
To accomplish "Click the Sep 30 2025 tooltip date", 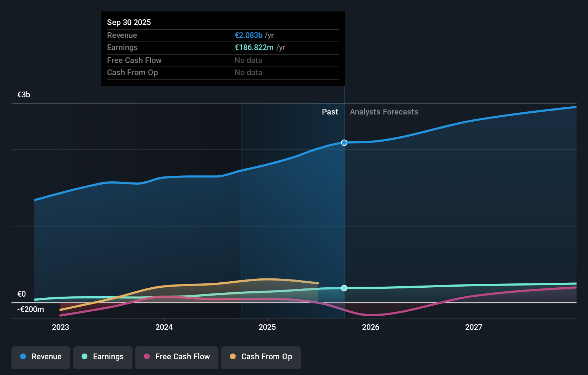I will 129,22.
